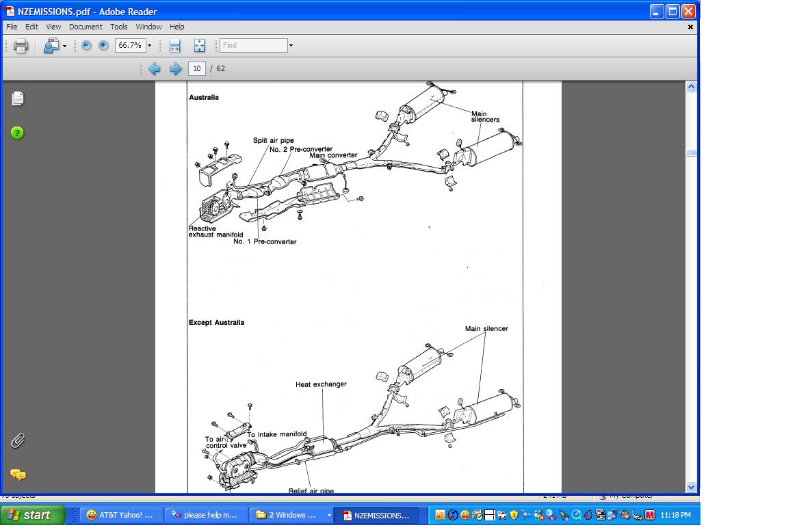Expand the Find options dropdown arrow

click(291, 46)
